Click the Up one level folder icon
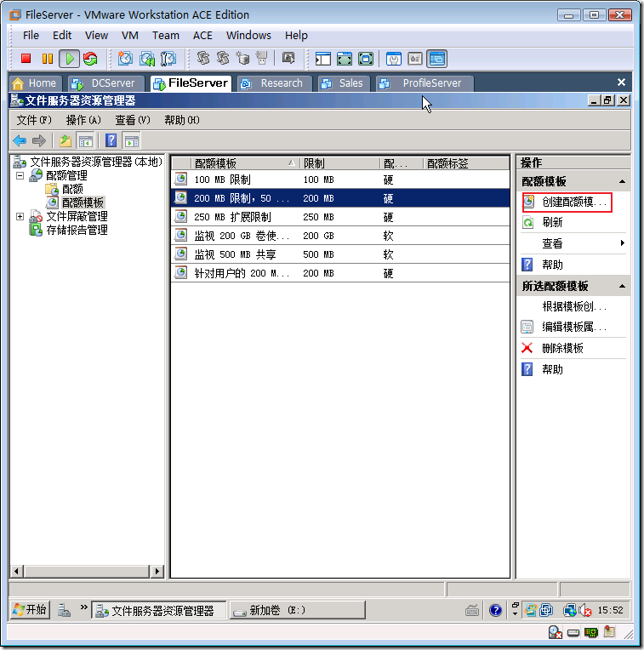The image size is (644, 650). 65,141
